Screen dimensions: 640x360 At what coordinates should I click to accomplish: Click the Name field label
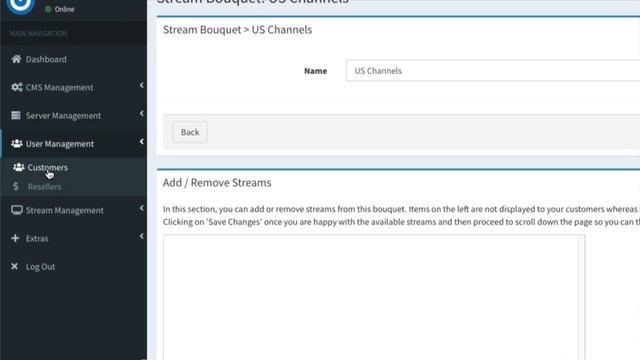click(316, 71)
